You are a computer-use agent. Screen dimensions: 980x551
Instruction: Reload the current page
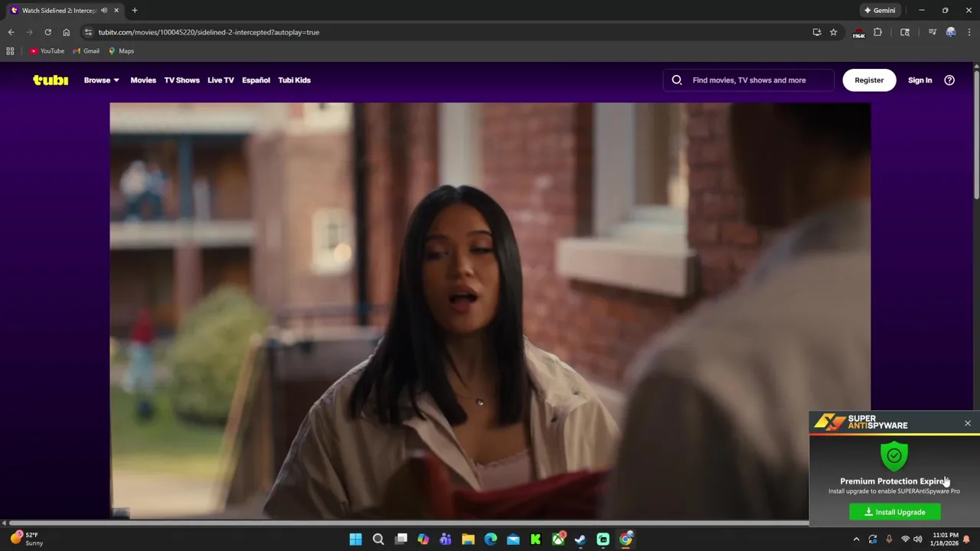click(47, 32)
